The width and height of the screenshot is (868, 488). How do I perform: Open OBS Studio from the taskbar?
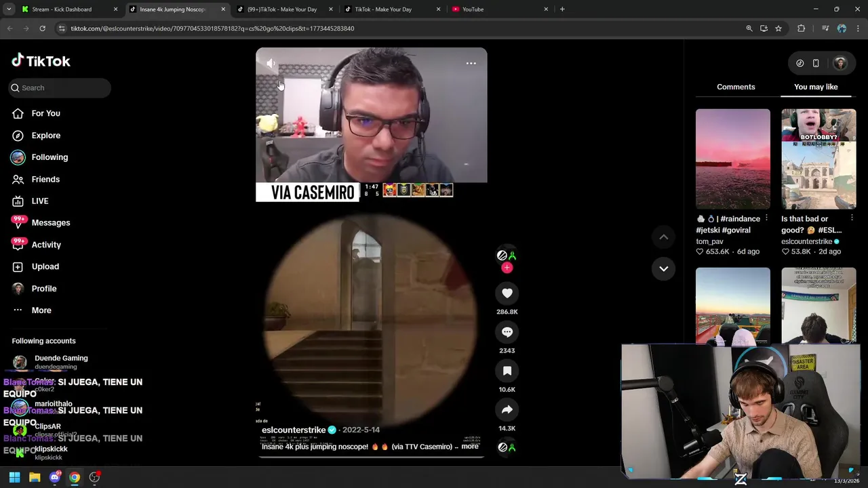(94, 478)
